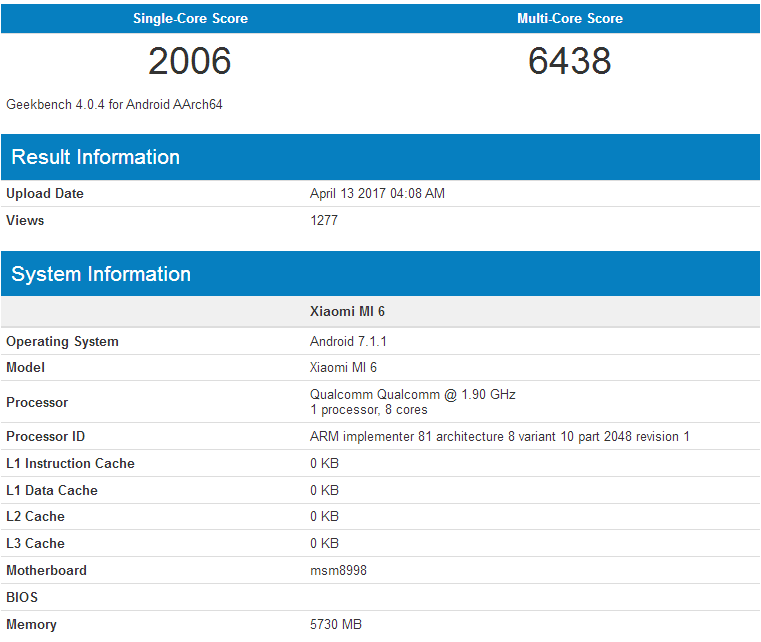Select the views count 1277

(324, 220)
